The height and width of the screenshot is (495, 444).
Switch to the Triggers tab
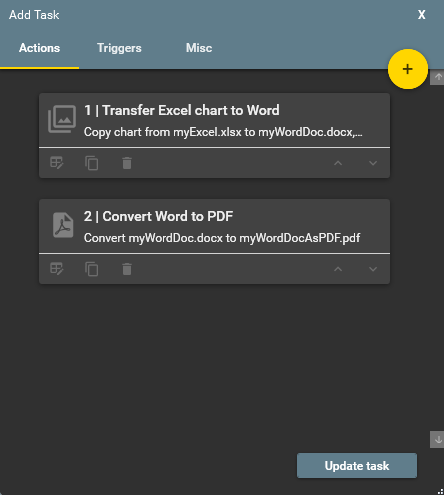(119, 48)
